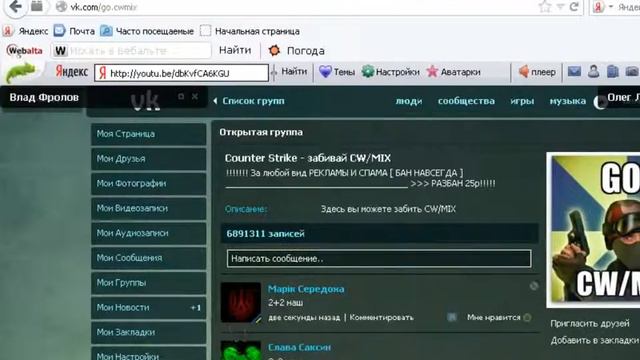Open Моя Страница in the left menu
This screenshot has width=640, height=360.
[x=149, y=134]
